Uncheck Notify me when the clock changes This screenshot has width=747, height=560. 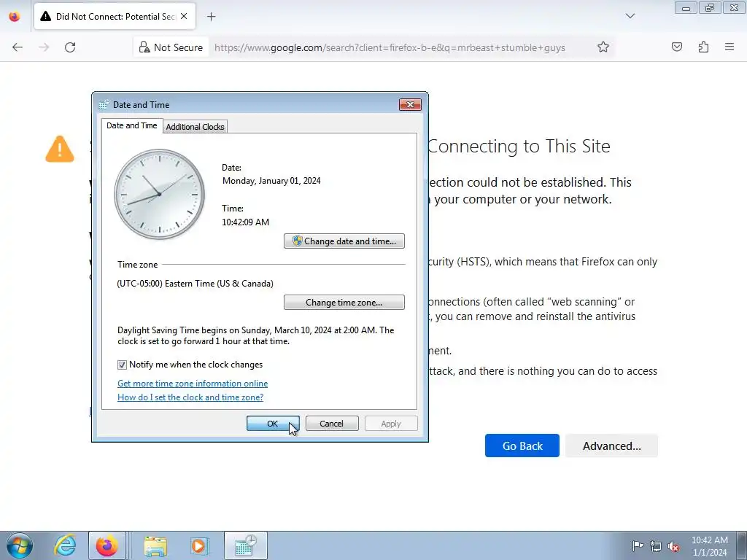122,365
